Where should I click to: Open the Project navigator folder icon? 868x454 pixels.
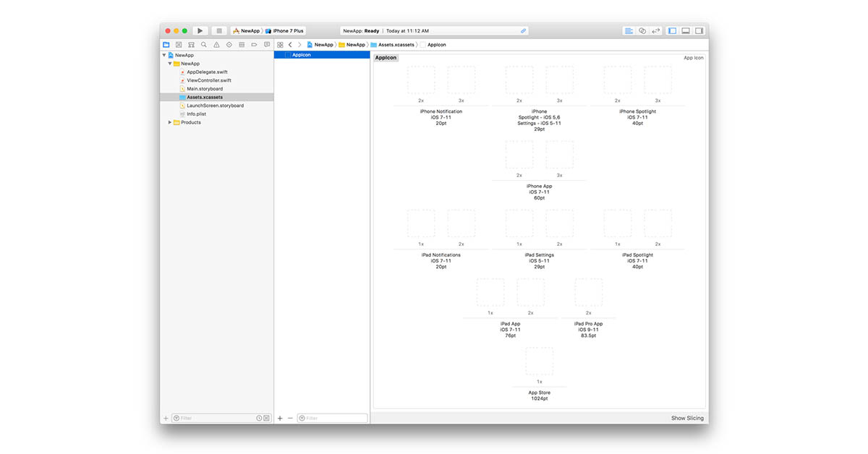coord(166,44)
